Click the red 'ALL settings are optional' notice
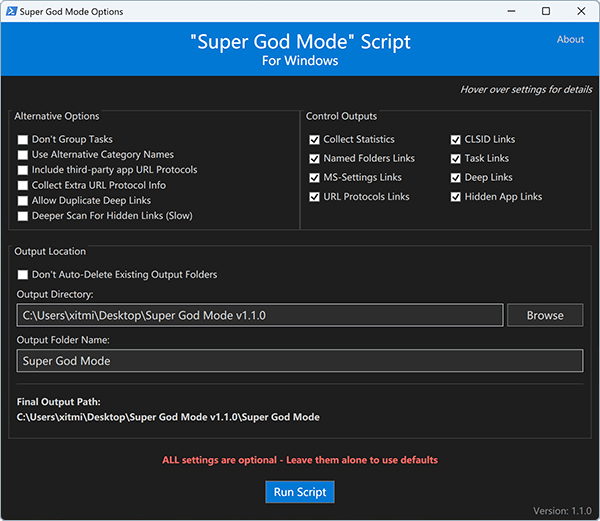 pyautogui.click(x=300, y=460)
